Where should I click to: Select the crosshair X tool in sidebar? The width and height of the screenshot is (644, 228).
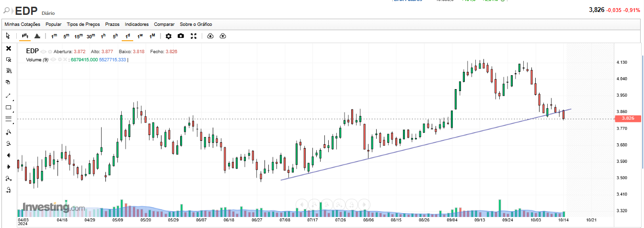click(x=8, y=48)
